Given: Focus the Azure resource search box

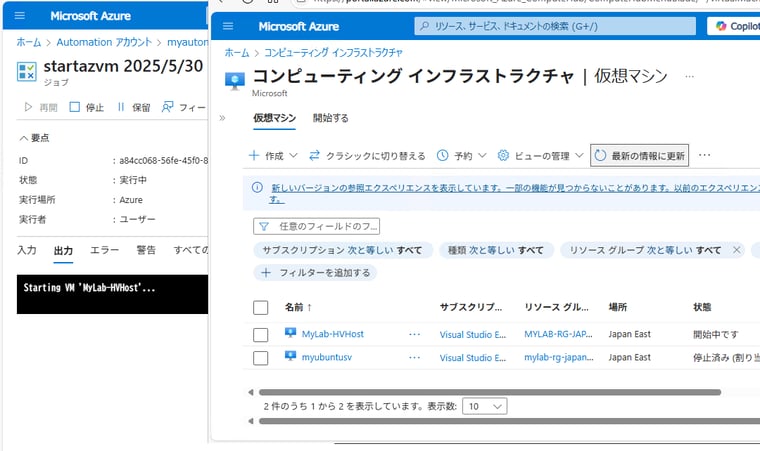Looking at the screenshot, I should [x=555, y=26].
